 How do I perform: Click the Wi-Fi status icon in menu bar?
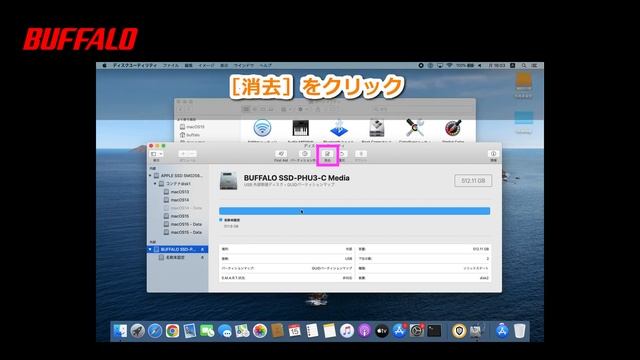pos(449,65)
